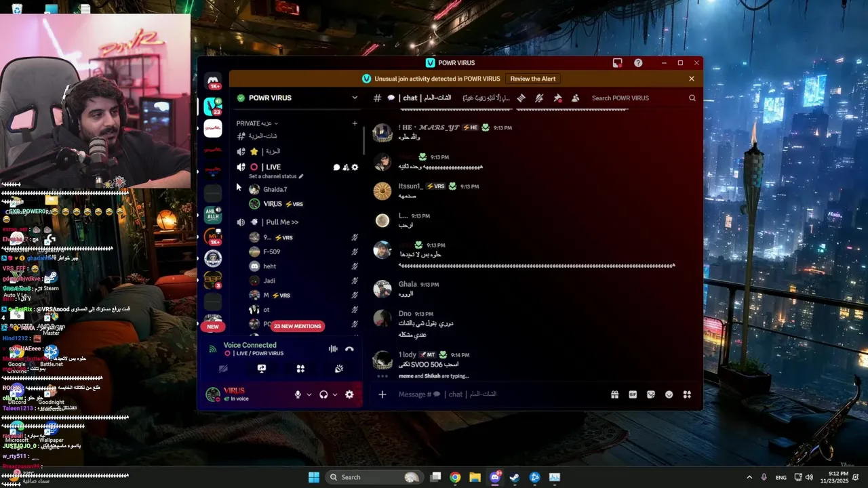The height and width of the screenshot is (488, 868).
Task: Click Ghala's avatar in chat
Action: point(382,289)
